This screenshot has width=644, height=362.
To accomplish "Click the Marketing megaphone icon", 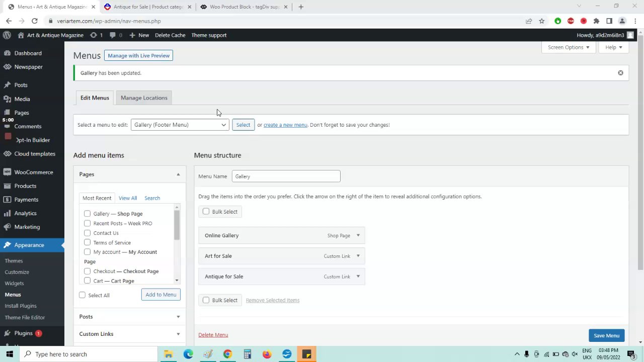I will click(7, 227).
